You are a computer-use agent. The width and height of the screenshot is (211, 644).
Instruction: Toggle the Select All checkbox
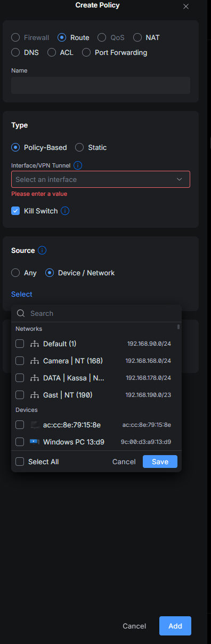click(x=20, y=462)
